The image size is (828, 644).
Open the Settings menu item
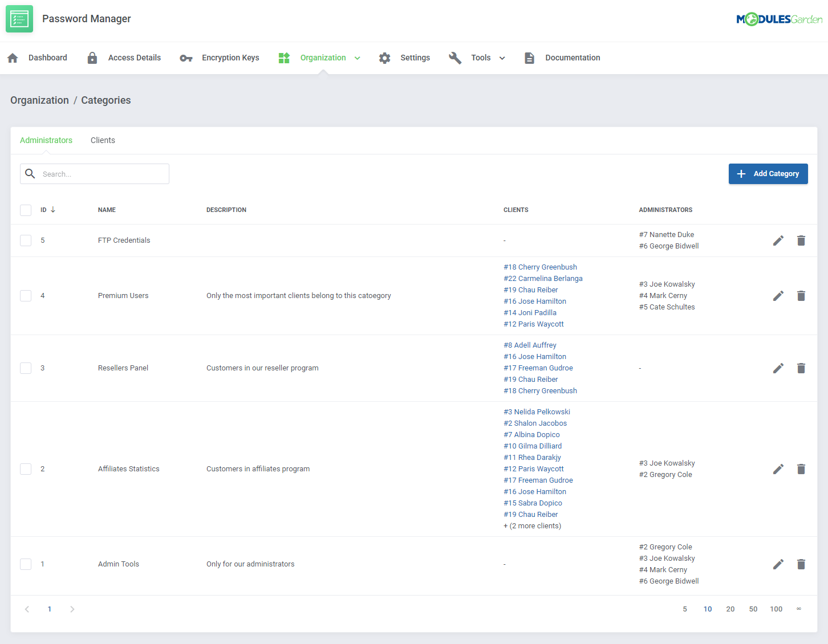pyautogui.click(x=415, y=58)
